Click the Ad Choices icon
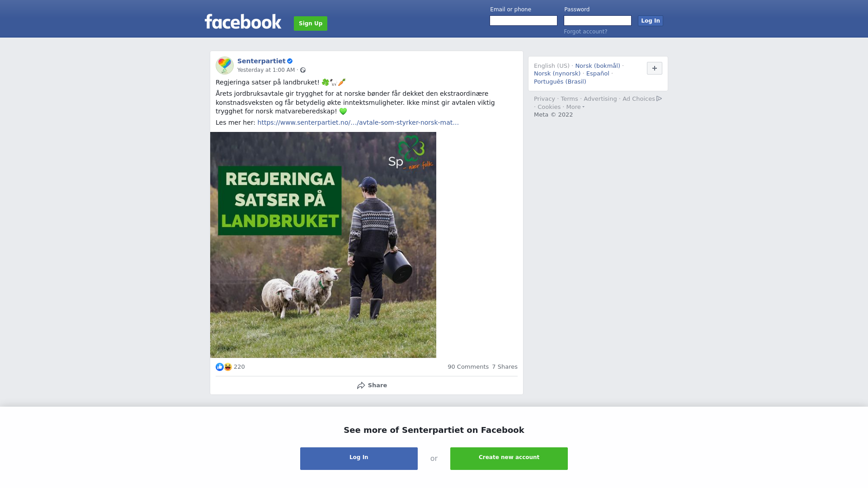This screenshot has width=868, height=488. 659,99
